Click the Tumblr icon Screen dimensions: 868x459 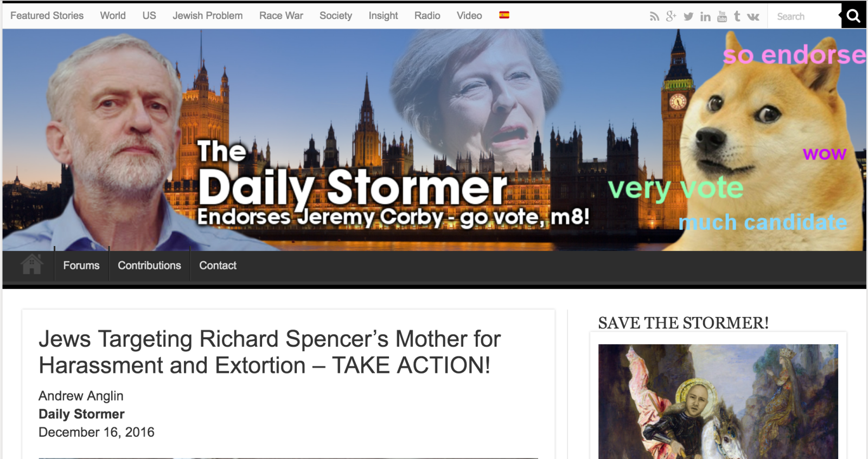coord(737,16)
